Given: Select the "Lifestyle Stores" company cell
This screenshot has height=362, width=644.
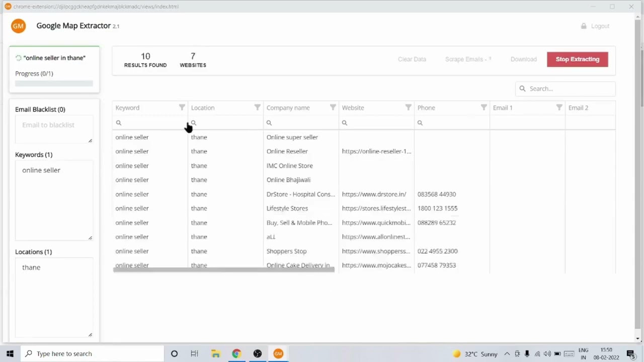Looking at the screenshot, I should [301, 208].
